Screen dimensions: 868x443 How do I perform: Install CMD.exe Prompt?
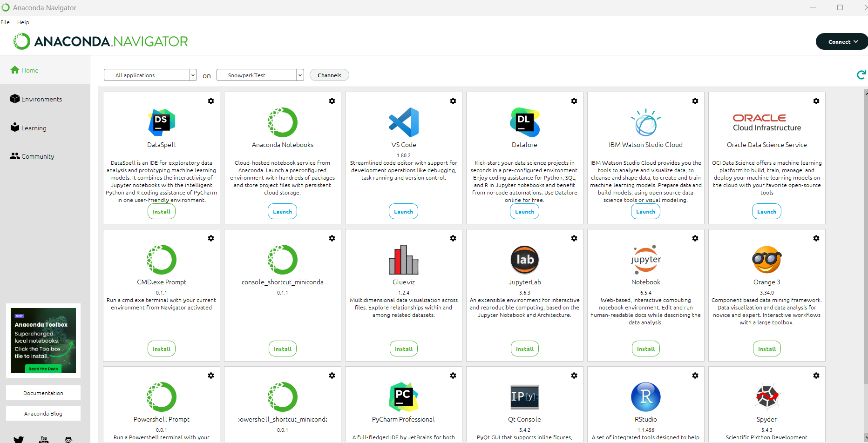coord(162,349)
